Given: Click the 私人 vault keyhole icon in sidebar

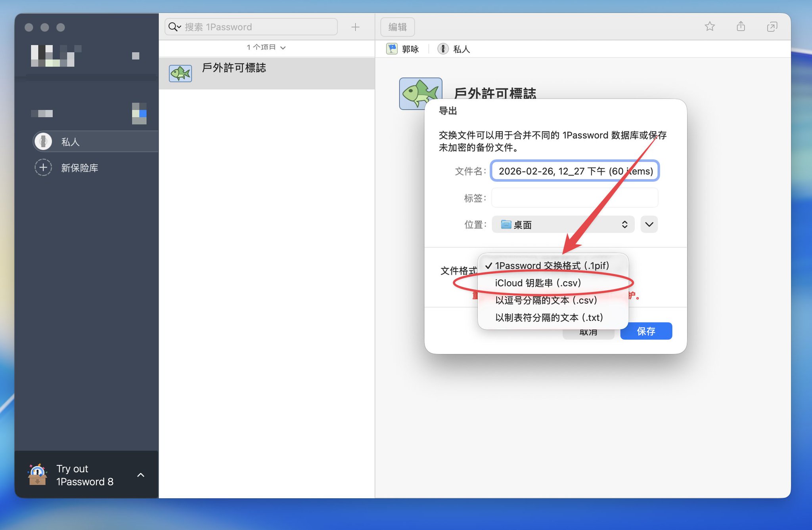Looking at the screenshot, I should click(43, 141).
